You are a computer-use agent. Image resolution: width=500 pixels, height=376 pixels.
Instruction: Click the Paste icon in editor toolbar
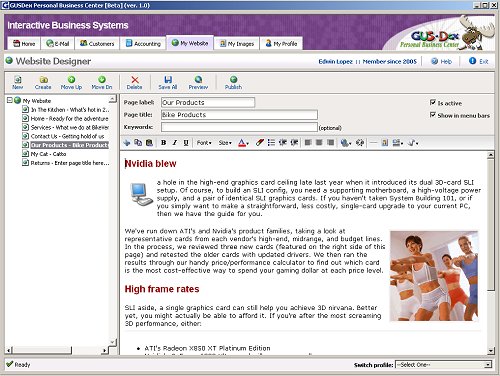(149, 143)
